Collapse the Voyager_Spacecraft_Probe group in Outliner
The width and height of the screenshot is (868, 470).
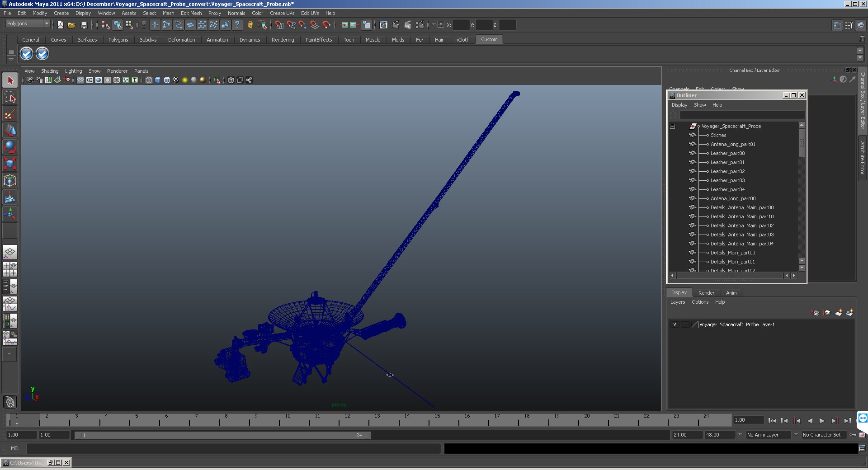(x=672, y=127)
